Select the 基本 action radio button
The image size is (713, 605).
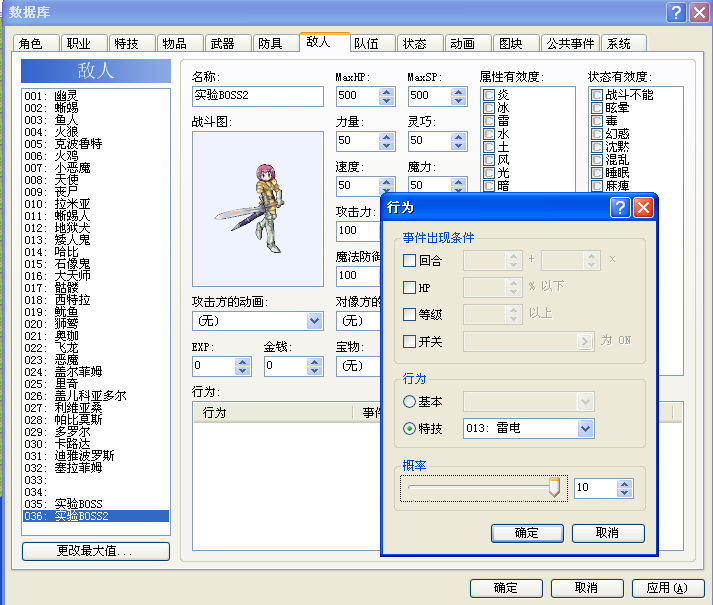point(409,401)
